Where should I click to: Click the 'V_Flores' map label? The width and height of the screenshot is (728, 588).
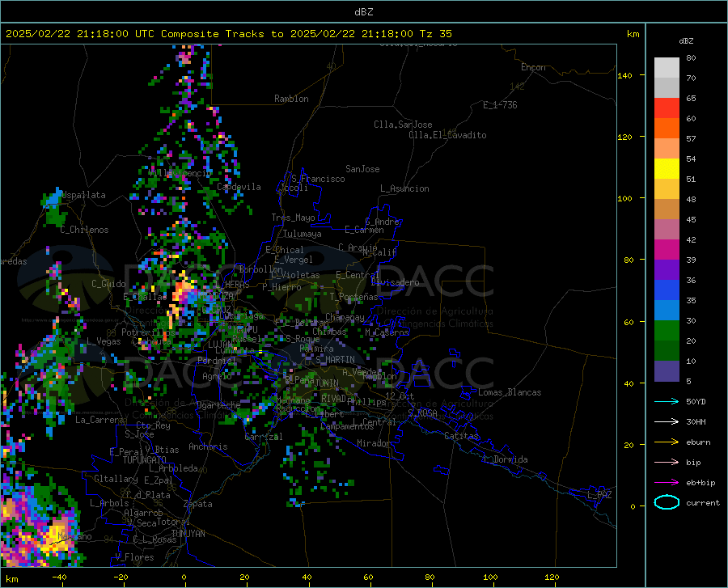134,557
